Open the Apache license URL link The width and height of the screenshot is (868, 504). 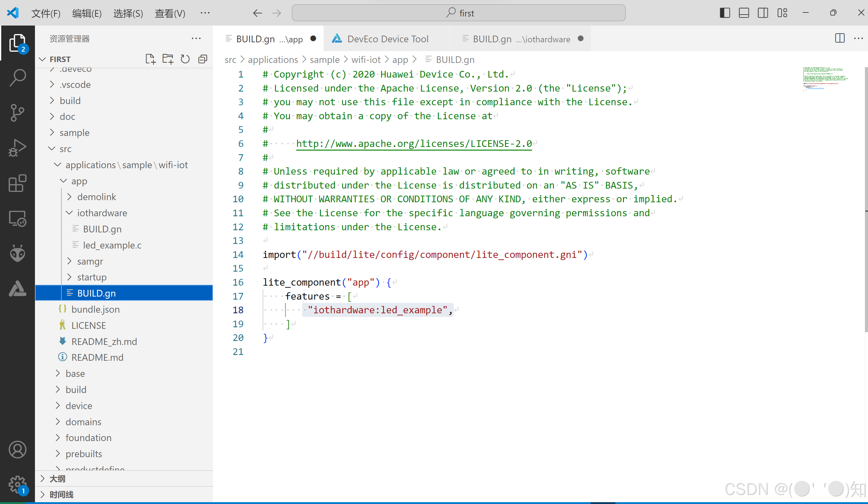414,144
